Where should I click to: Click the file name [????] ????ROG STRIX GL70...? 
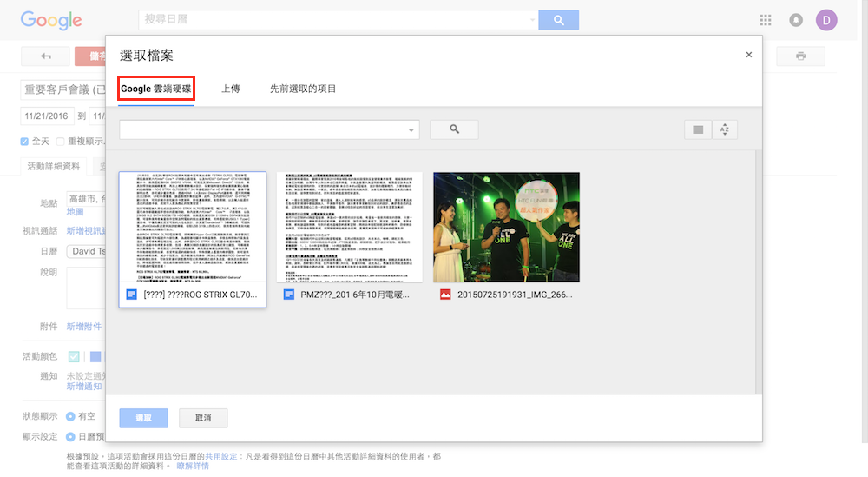click(x=201, y=295)
